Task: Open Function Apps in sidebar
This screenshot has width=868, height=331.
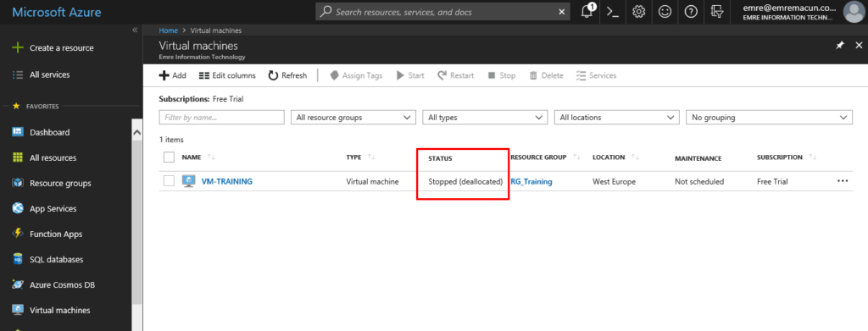Action: pos(56,234)
